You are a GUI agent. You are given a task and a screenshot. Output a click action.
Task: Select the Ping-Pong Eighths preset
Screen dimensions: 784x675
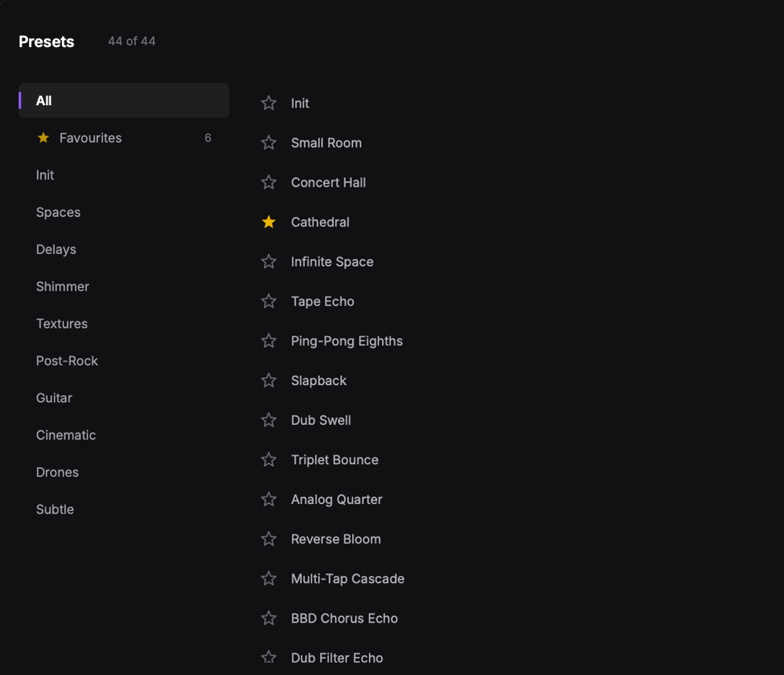point(347,340)
